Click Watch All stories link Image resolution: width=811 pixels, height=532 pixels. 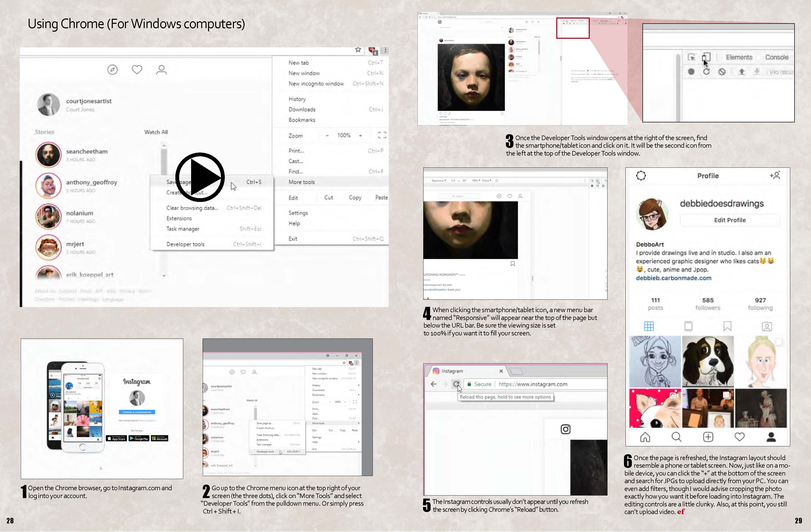point(156,132)
